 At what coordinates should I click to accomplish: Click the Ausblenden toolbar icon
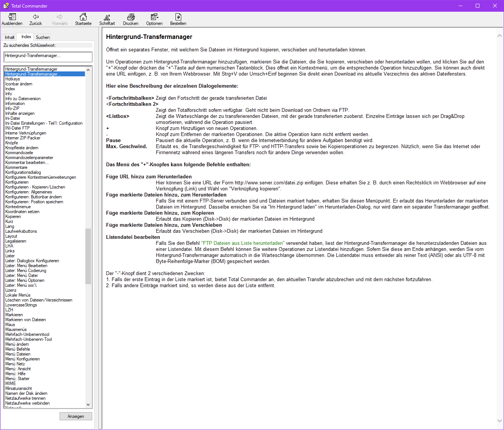[x=12, y=17]
